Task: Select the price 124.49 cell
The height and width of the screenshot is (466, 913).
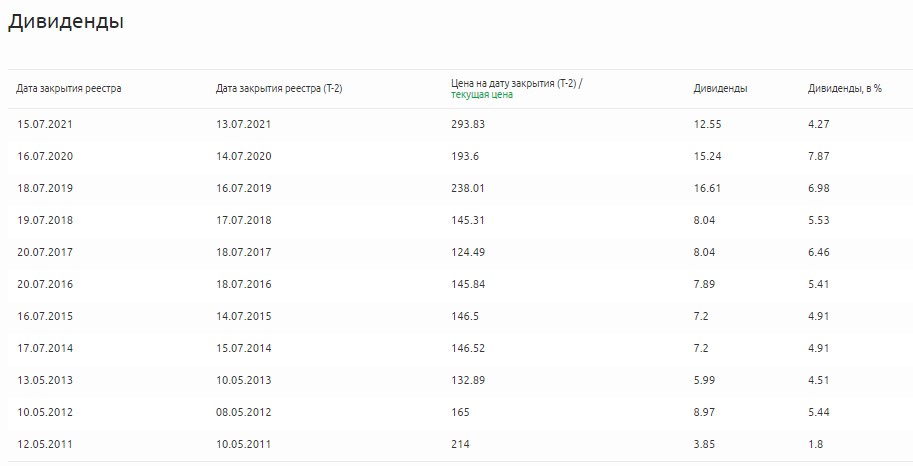Action: pos(467,252)
